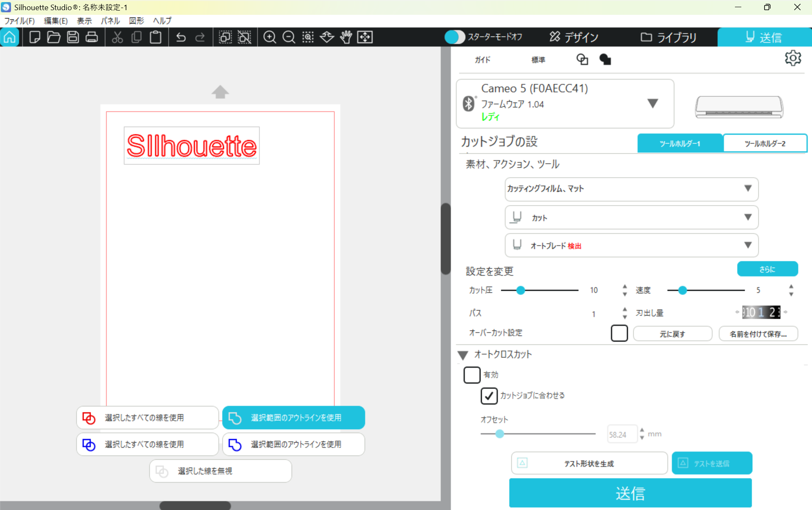Select the ツールホルダー2 tab
The height and width of the screenshot is (510, 812).
(765, 143)
